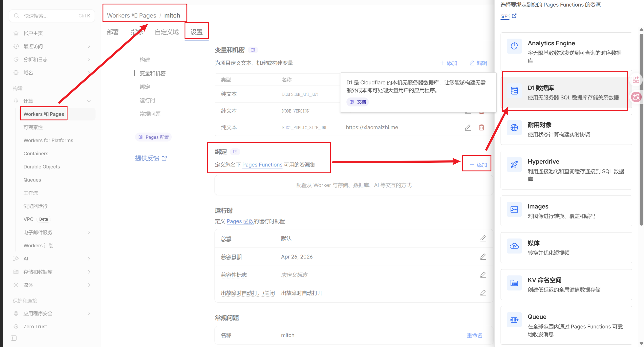Click 添加 in the 绑定 section

click(478, 165)
